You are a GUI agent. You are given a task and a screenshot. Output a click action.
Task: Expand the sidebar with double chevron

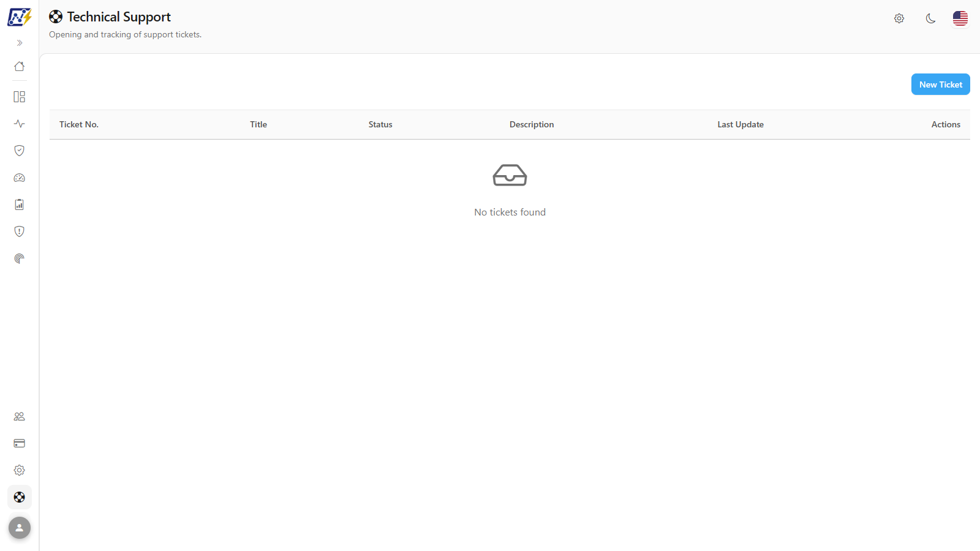click(x=20, y=43)
